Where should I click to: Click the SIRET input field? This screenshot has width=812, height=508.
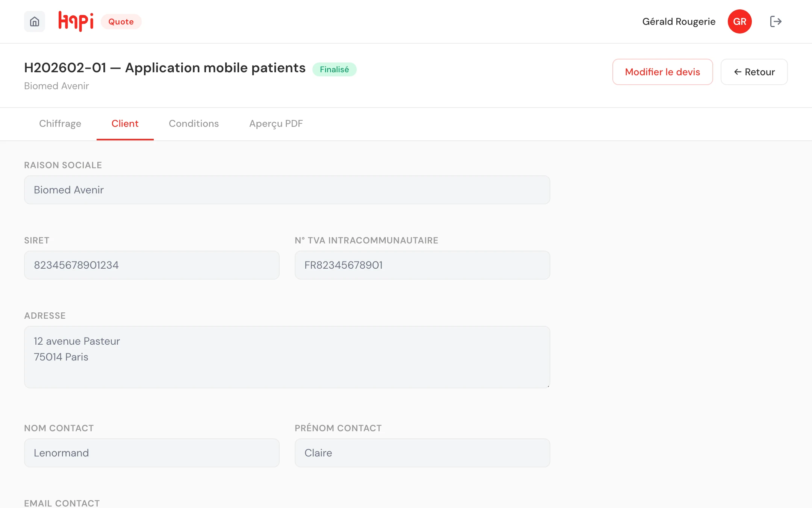pyautogui.click(x=152, y=265)
